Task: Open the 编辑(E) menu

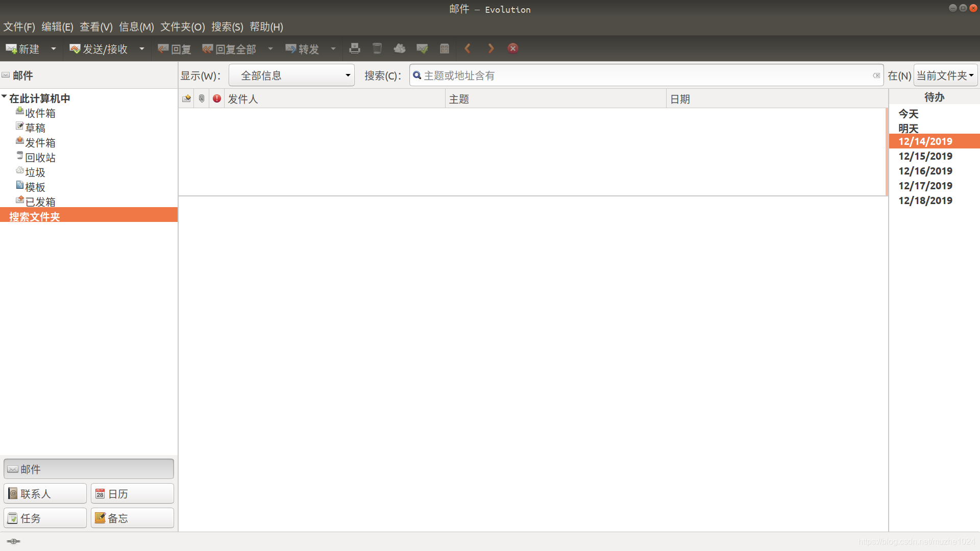Action: coord(57,27)
